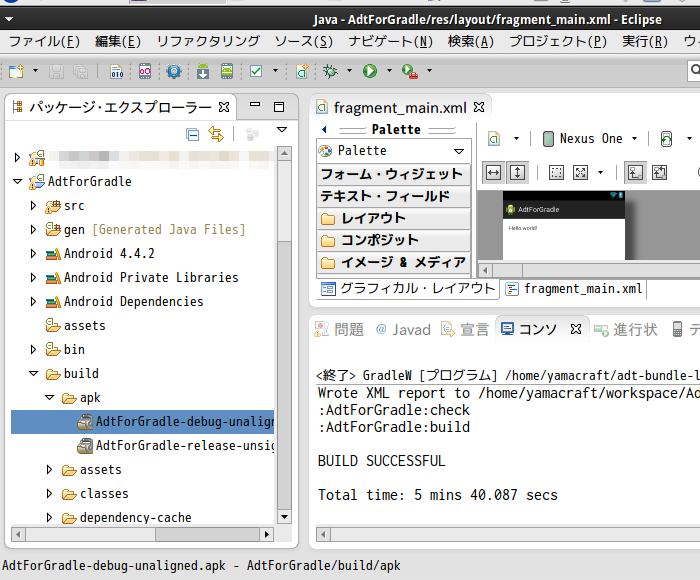Close the Package Explorer tab
The width and height of the screenshot is (700, 580).
point(224,107)
